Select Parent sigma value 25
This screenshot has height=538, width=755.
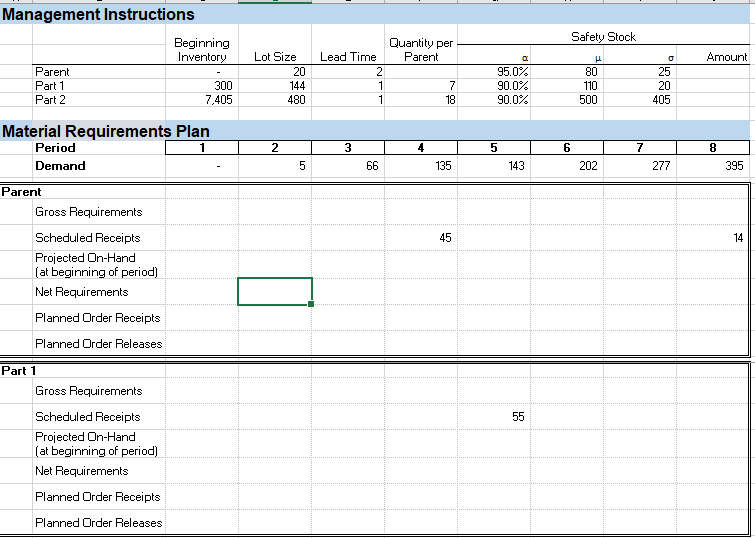coord(664,72)
